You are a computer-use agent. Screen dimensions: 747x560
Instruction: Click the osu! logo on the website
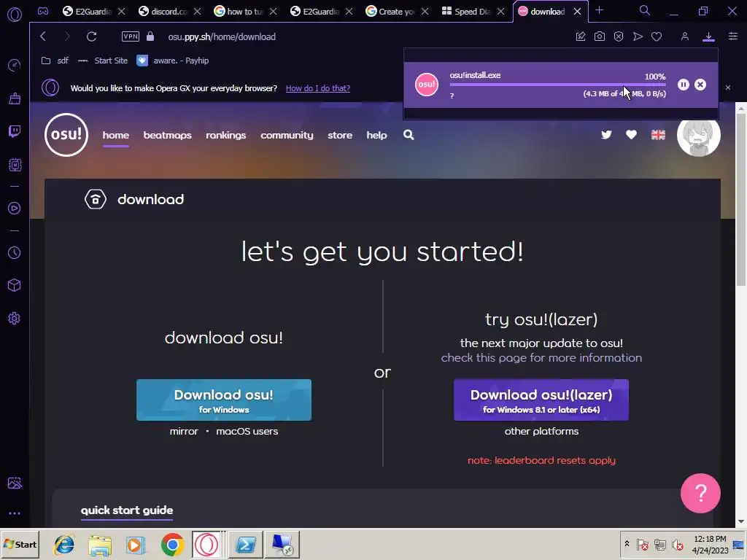66,135
